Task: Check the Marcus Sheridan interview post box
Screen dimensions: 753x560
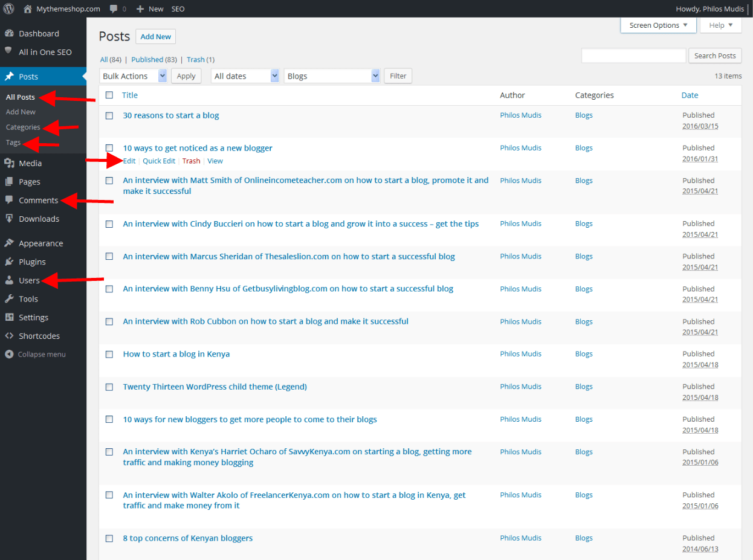Action: click(x=109, y=256)
